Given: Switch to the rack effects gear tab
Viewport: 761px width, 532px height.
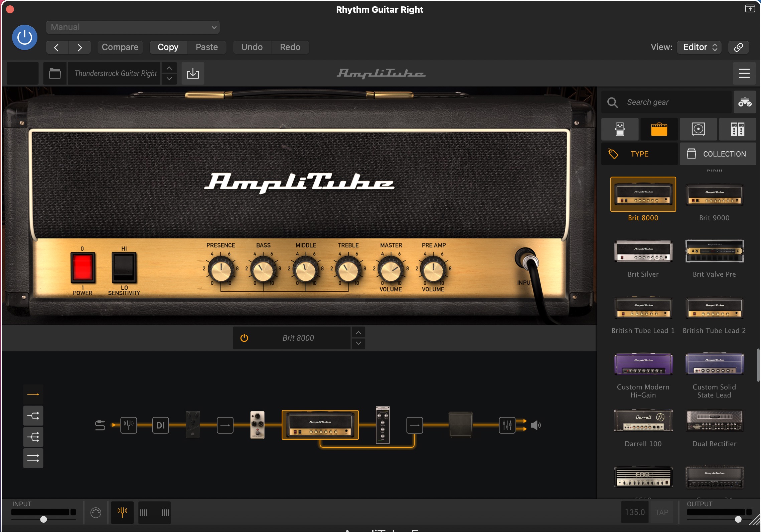Looking at the screenshot, I should (737, 129).
